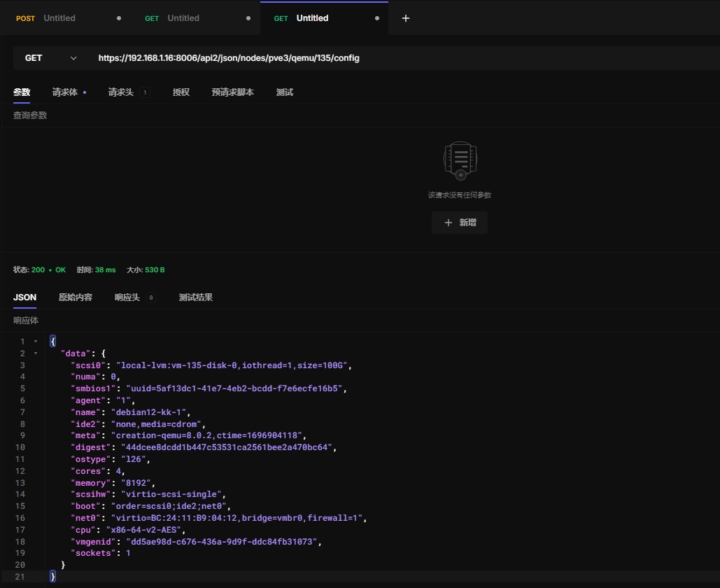Open the 响应头 response headers tab

(x=127, y=297)
